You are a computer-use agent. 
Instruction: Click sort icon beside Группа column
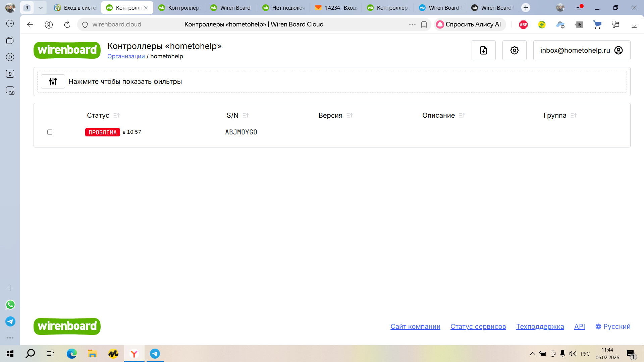point(574,115)
